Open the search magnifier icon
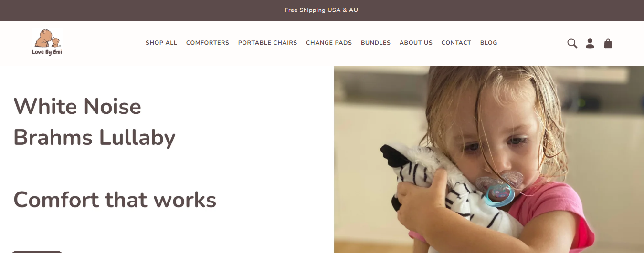The image size is (644, 253). (x=572, y=43)
